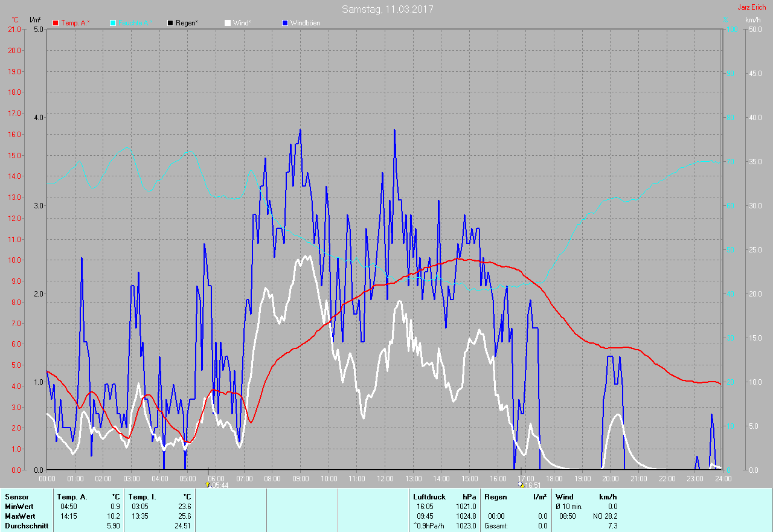Click the Temp. I. column header

[x=142, y=497]
